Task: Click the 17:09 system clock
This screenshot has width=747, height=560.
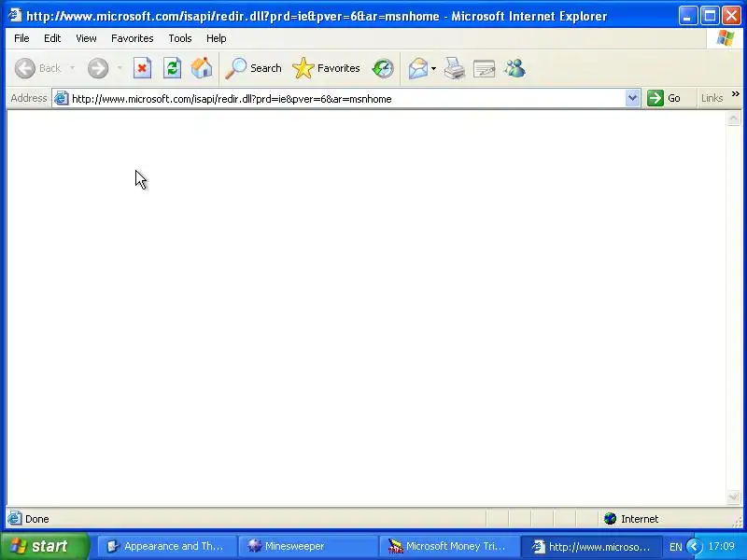Action: tap(721, 546)
